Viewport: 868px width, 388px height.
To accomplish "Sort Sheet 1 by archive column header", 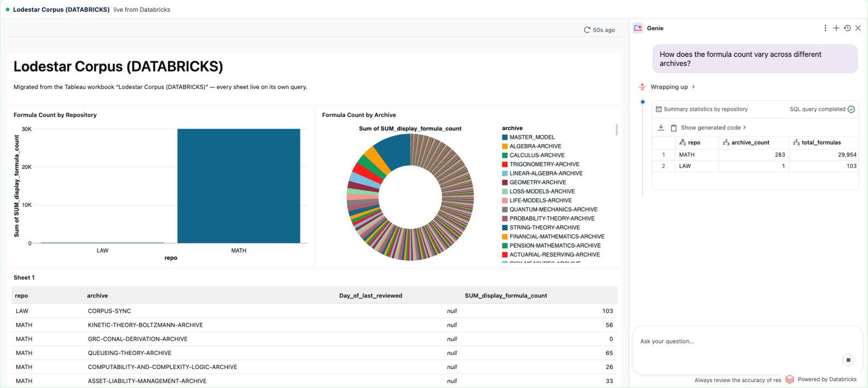I will (98, 296).
